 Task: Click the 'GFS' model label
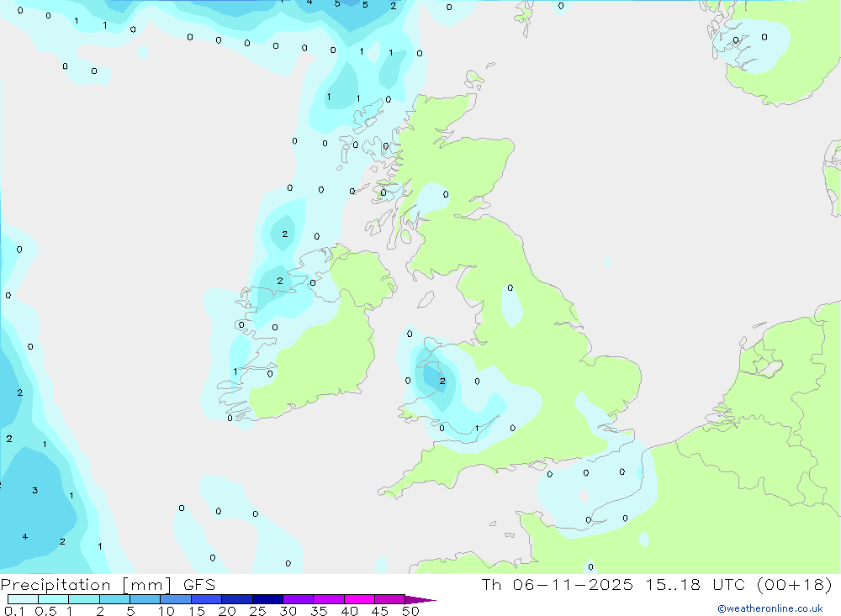[199, 585]
